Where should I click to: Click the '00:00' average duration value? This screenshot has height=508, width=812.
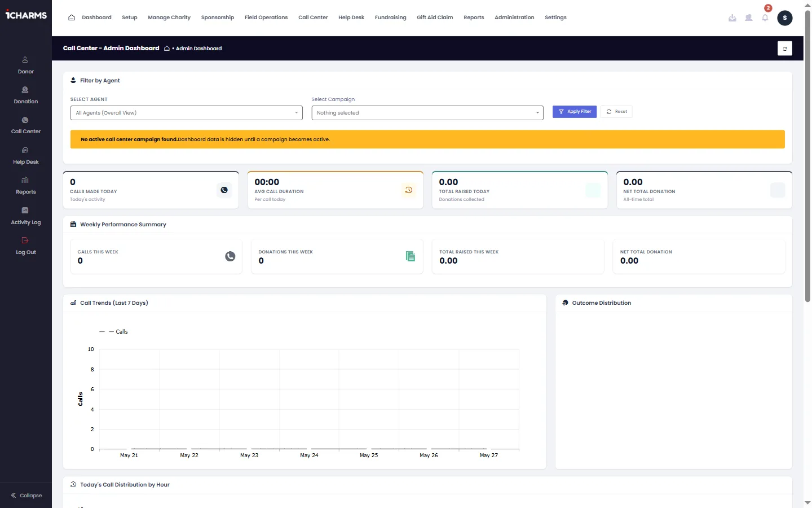pyautogui.click(x=267, y=182)
